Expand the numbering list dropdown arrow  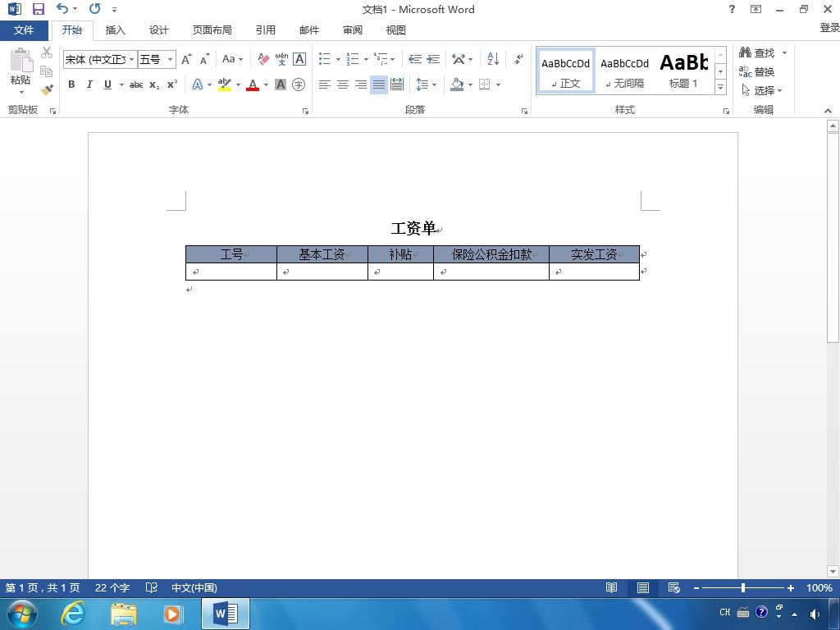pos(366,59)
